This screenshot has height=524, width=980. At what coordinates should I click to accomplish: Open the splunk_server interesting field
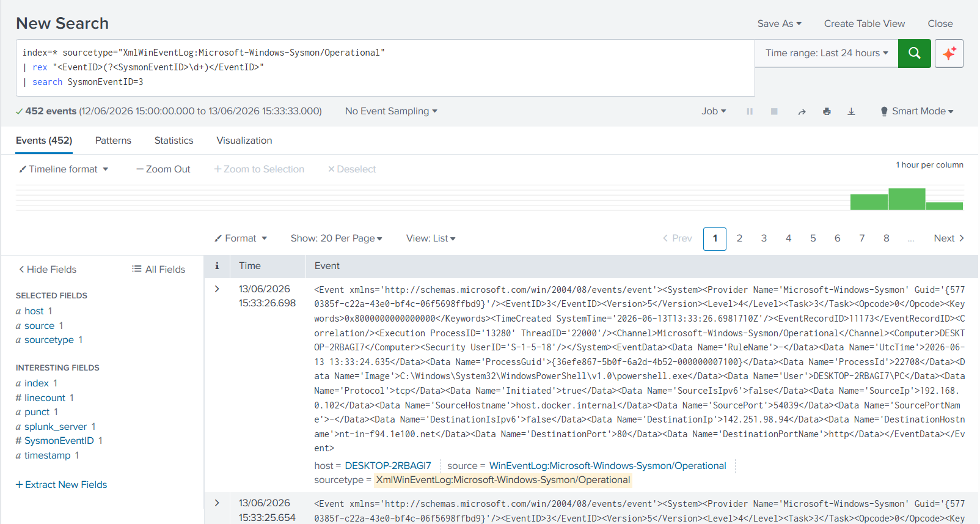tap(56, 427)
